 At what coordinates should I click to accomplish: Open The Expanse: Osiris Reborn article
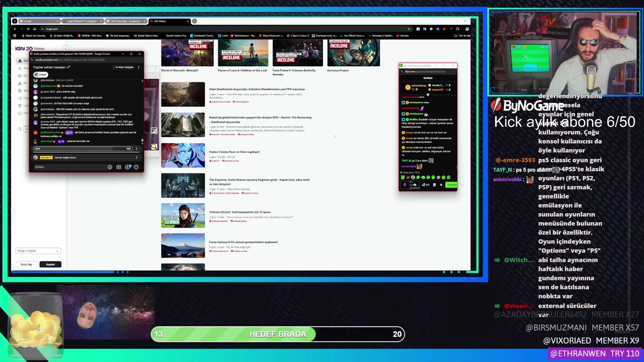pyautogui.click(x=259, y=182)
